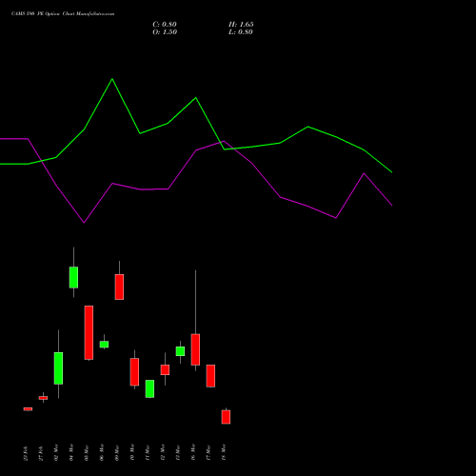The width and height of the screenshot is (476, 476).
Task: Click the tiny red candlestick for 27 Feb
Action: click(43, 398)
